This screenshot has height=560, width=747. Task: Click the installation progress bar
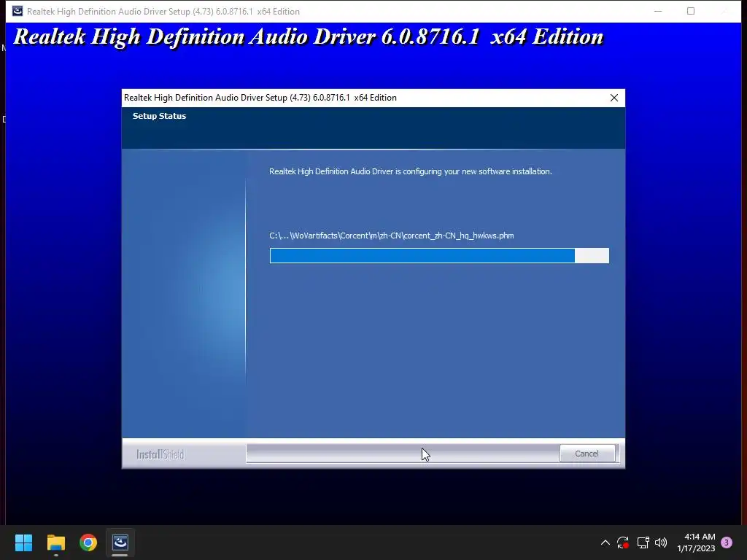click(x=439, y=256)
